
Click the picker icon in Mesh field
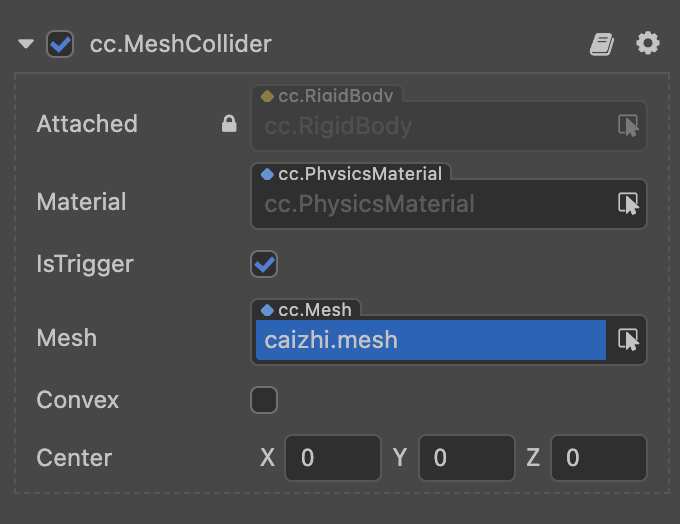(628, 340)
